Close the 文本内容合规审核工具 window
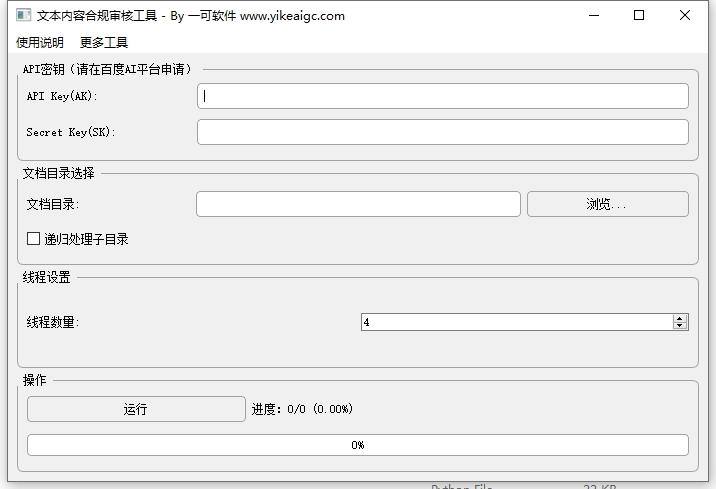The width and height of the screenshot is (716, 489). 685,16
